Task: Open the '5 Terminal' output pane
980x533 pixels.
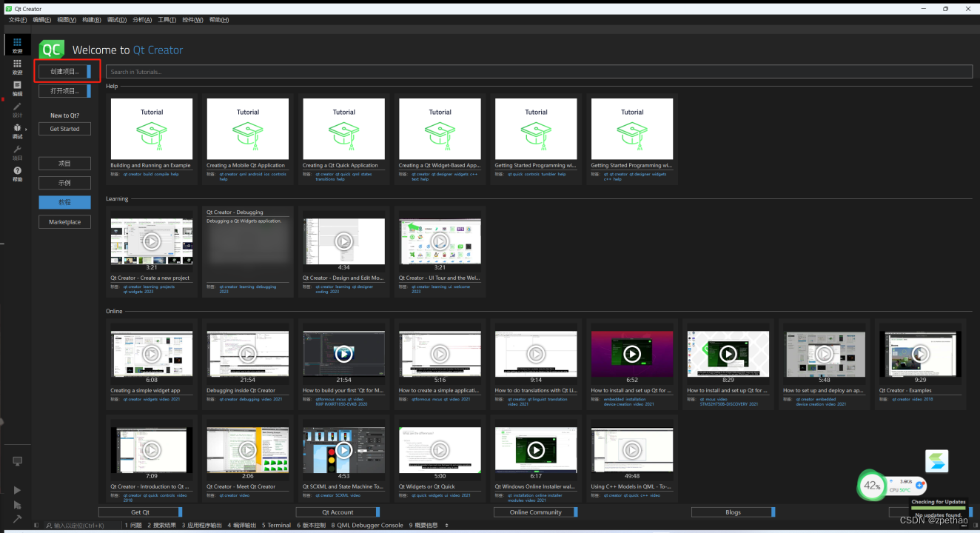Action: [x=277, y=526]
